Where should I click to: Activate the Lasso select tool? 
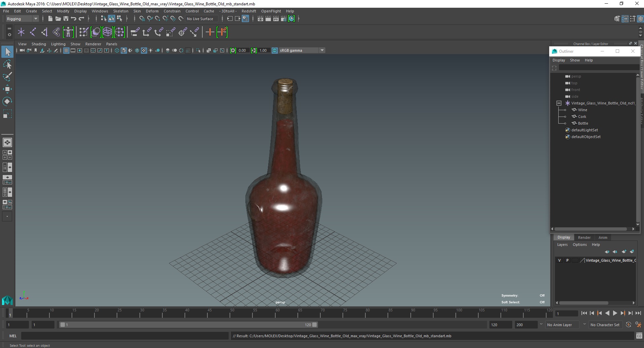click(7, 64)
